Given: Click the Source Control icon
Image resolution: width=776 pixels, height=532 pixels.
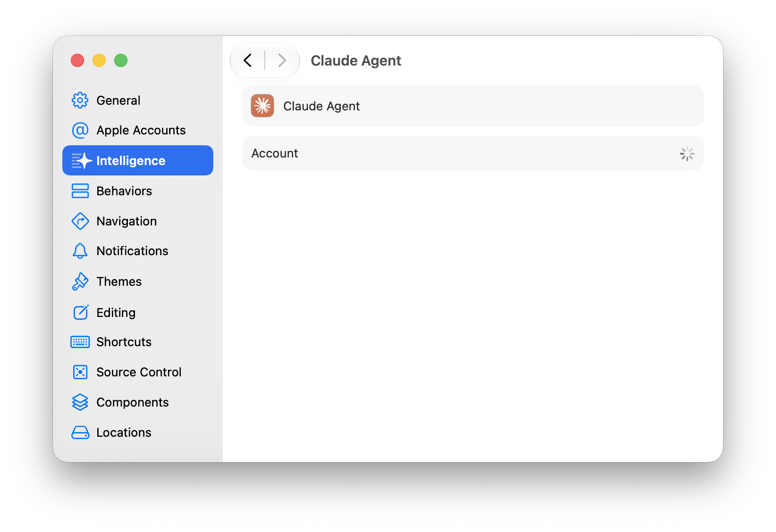Looking at the screenshot, I should pos(80,372).
